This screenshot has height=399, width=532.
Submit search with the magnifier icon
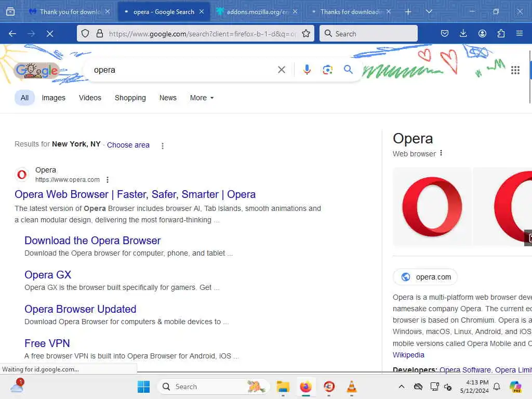(348, 70)
